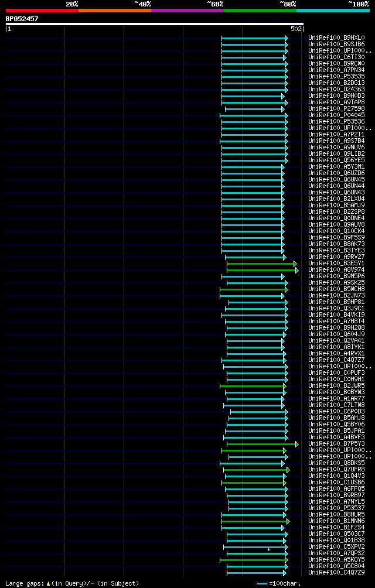Select the UniRef100_C7LTW8 label
This screenshot has width=375, height=588.
(x=336, y=405)
